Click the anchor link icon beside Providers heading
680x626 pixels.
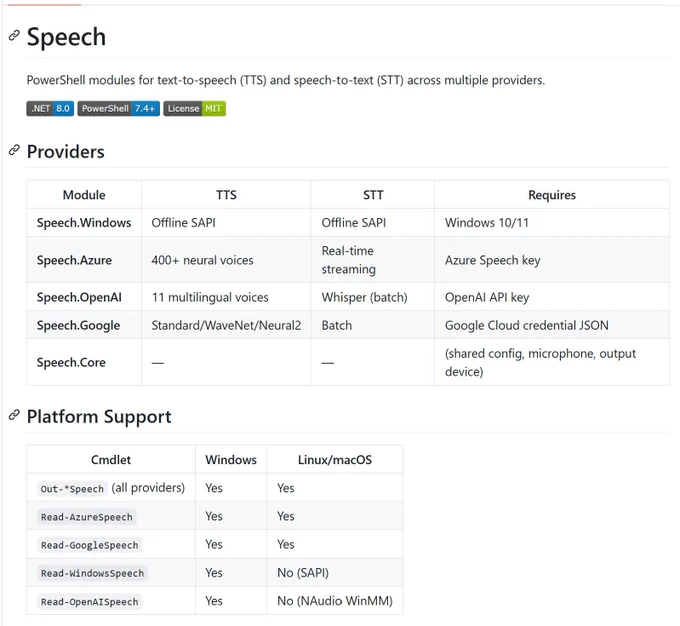pyautogui.click(x=14, y=150)
